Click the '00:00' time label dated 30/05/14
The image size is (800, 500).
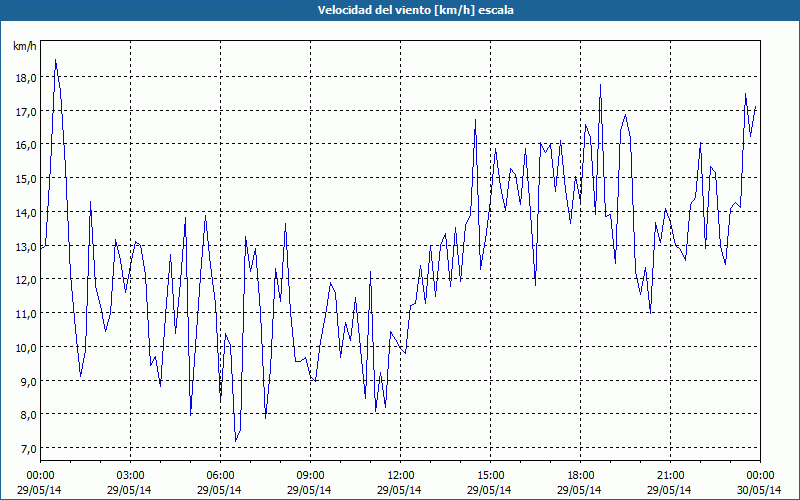[x=760, y=476]
